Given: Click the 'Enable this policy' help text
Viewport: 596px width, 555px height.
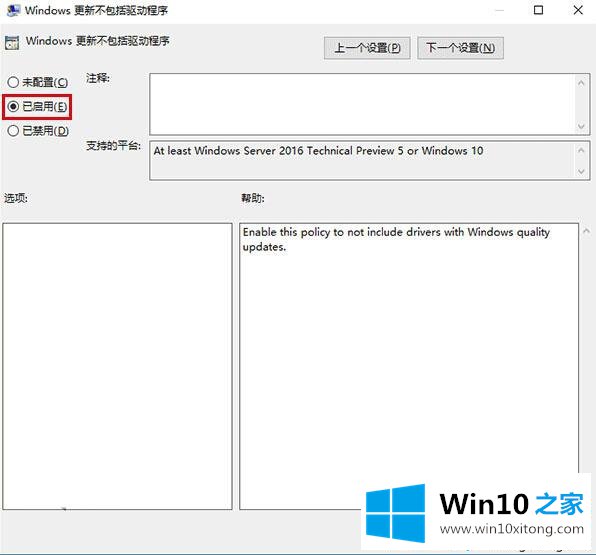Looking at the screenshot, I should point(396,239).
